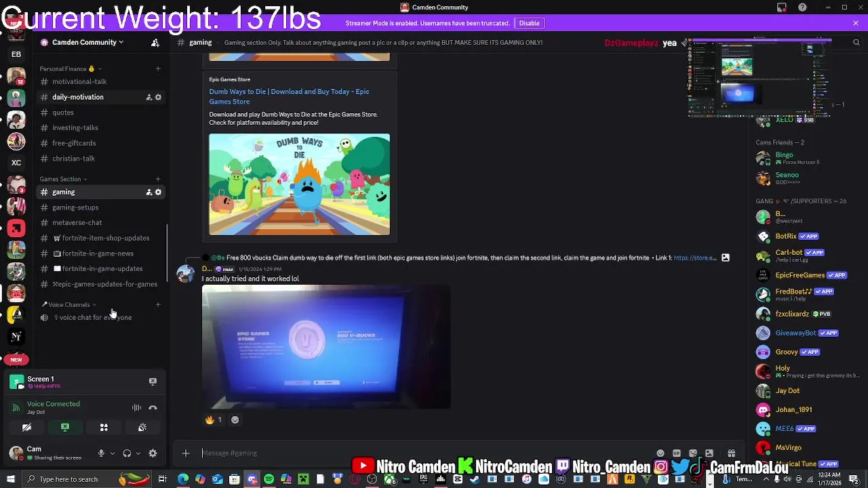The width and height of the screenshot is (868, 488).
Task: Open the free-giftcards channel
Action: pos(100,143)
